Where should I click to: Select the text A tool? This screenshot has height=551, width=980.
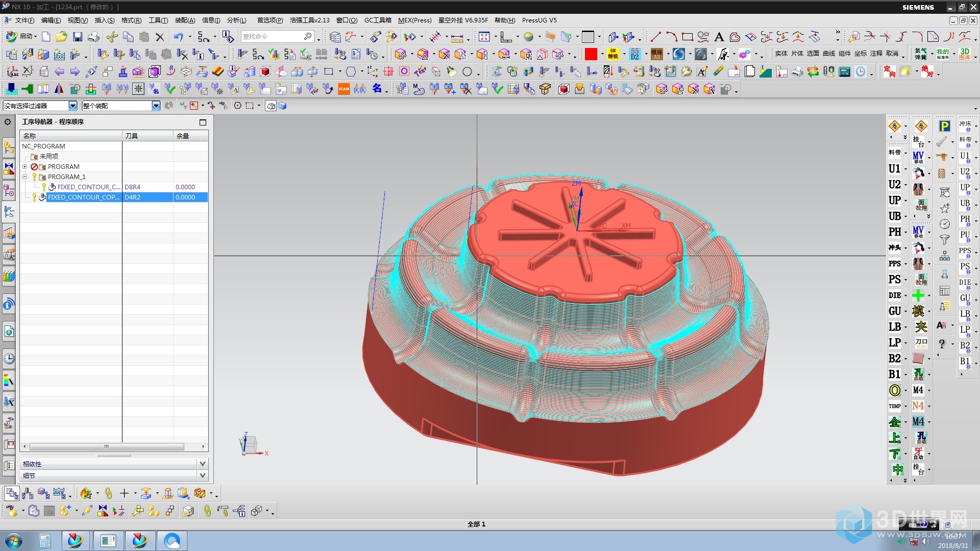coord(719,37)
